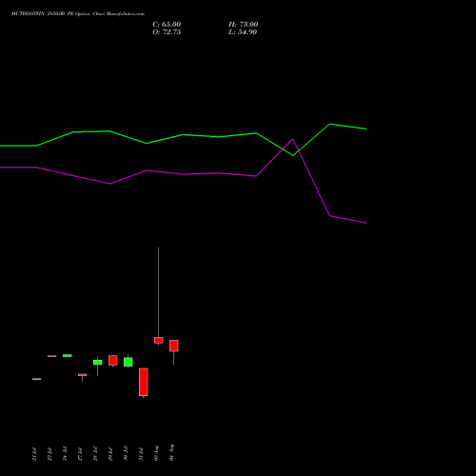The width and height of the screenshot is (476, 476).
Task: Select the green candle above 28 Jul
Action: pyautogui.click(x=98, y=363)
